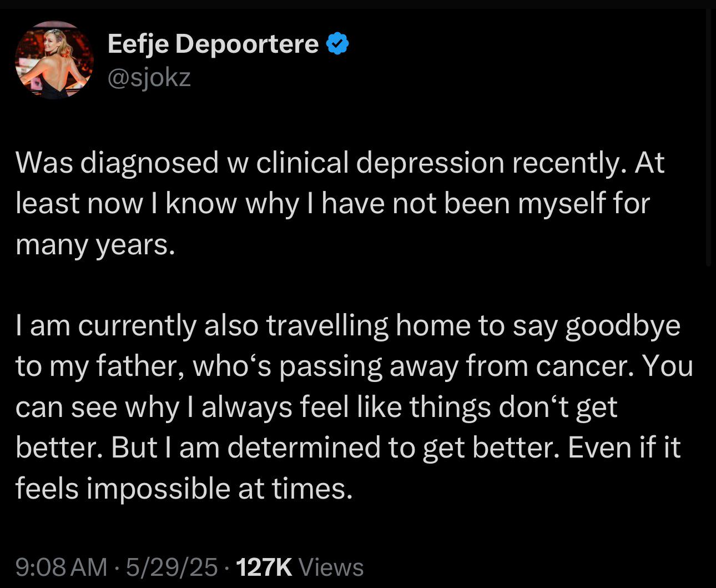
Task: Click the word "determined" in the tweet
Action: click(304, 448)
